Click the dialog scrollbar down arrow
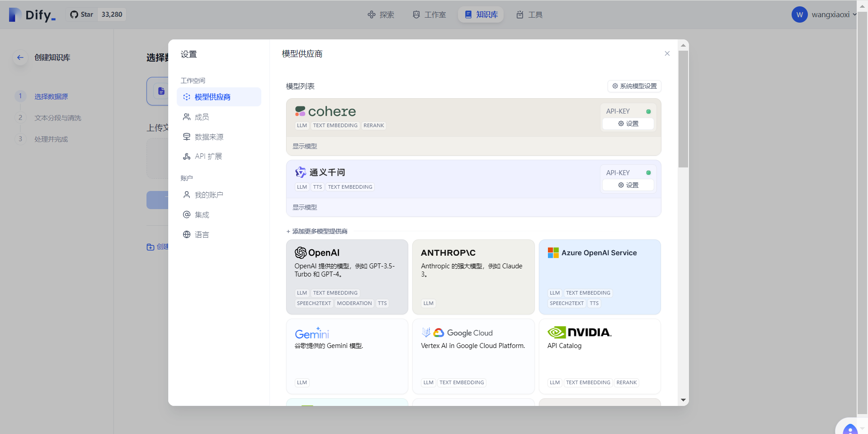Image resolution: width=868 pixels, height=434 pixels. point(683,400)
